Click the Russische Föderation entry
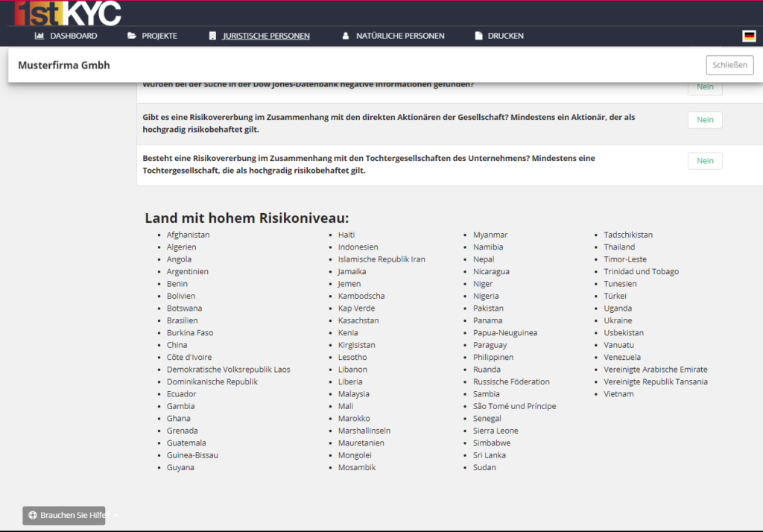This screenshot has width=763, height=532. tap(511, 381)
